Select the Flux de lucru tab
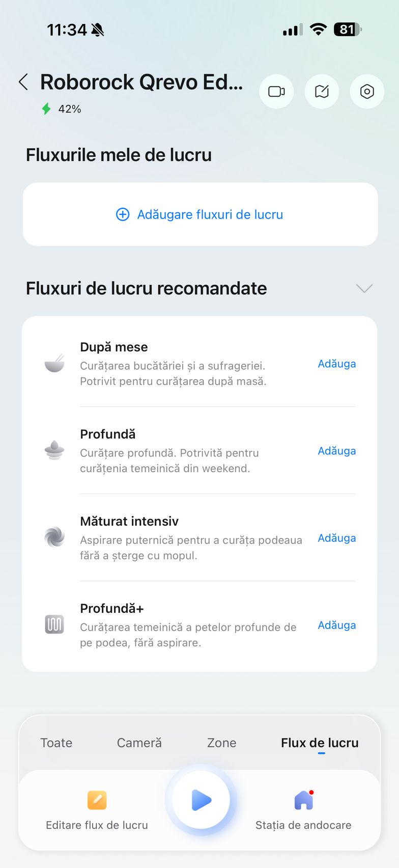Viewport: 399px width, 868px height. click(320, 743)
